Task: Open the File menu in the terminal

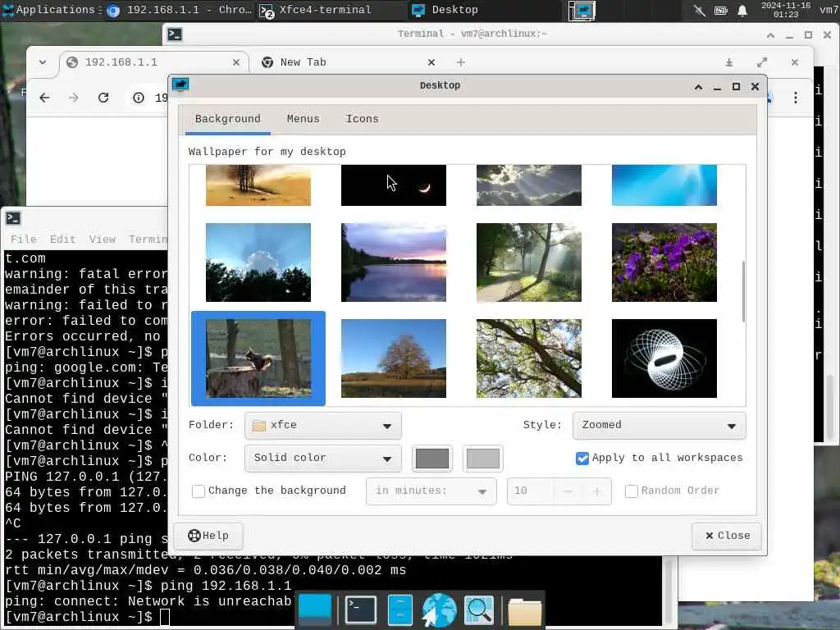Action: click(x=24, y=239)
